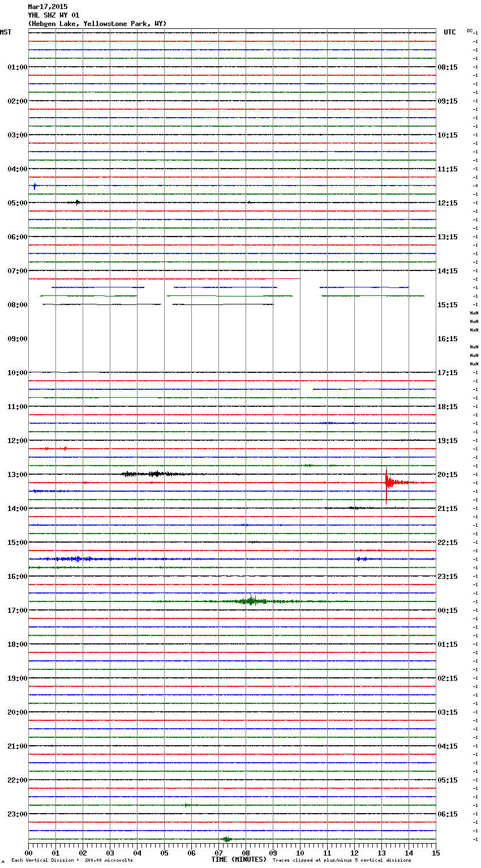
Task: Select the station code 'YHL SHZ WY 01'
Action: click(x=54, y=15)
